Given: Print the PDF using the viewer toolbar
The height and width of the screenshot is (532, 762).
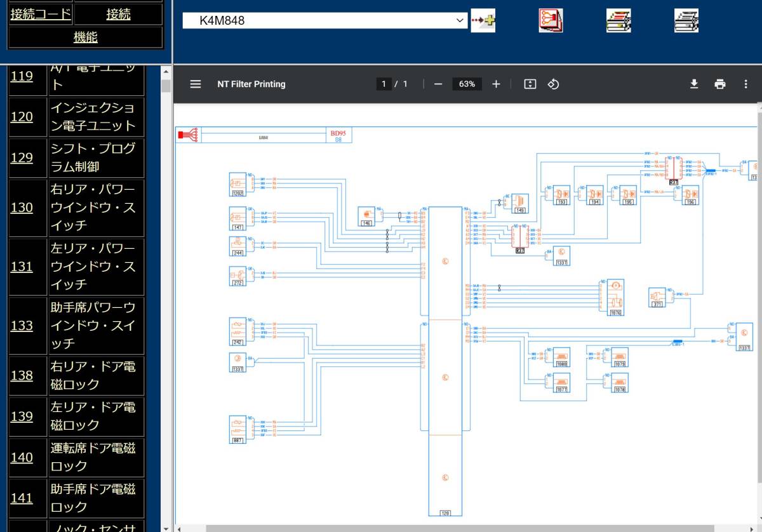Looking at the screenshot, I should coord(719,84).
